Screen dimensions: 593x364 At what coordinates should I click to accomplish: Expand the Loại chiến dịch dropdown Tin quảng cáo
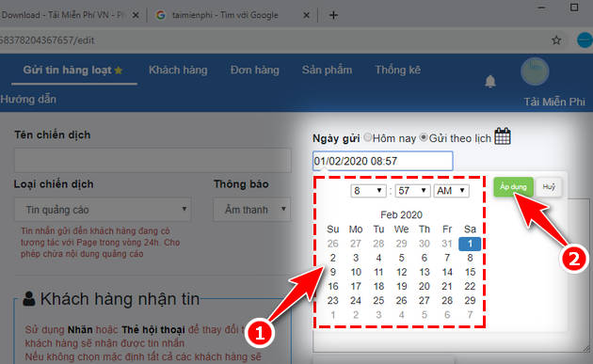pyautogui.click(x=103, y=209)
